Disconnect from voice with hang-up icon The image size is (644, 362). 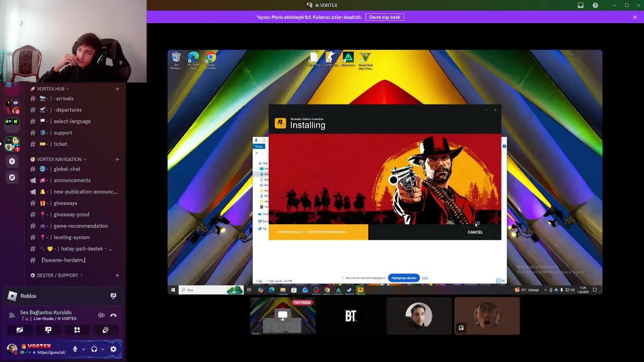tap(113, 315)
